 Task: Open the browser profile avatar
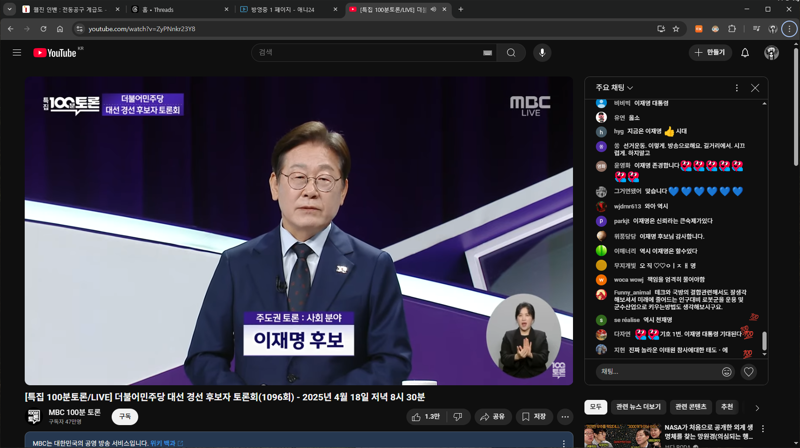[773, 29]
